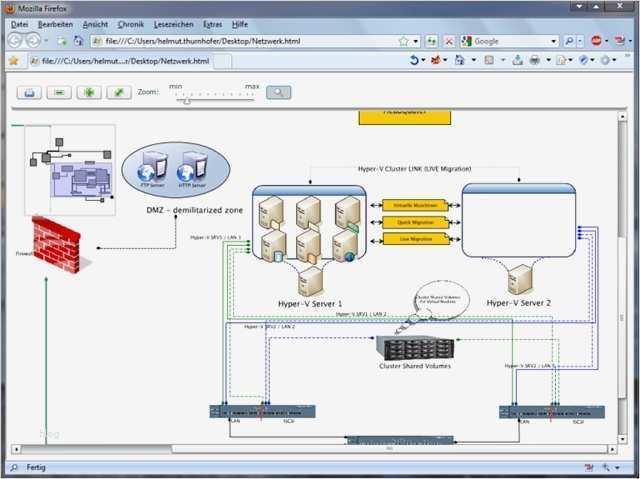Click the horizontal scrollbar right arrow
The height and width of the screenshot is (479, 640).
pos(612,449)
